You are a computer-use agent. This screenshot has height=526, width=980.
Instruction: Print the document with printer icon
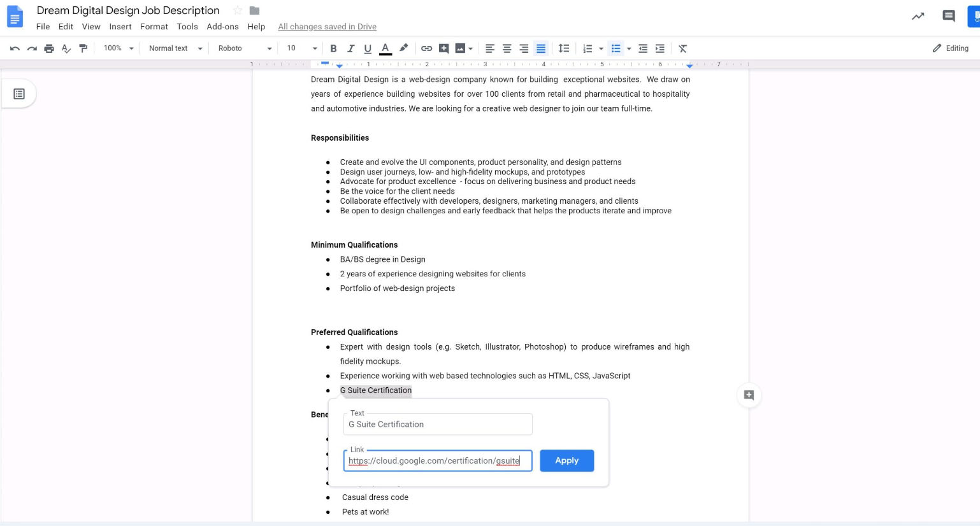click(49, 48)
